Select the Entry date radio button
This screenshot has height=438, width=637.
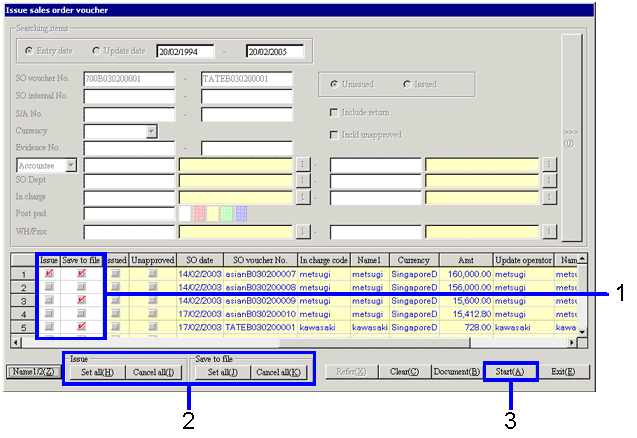[29, 51]
